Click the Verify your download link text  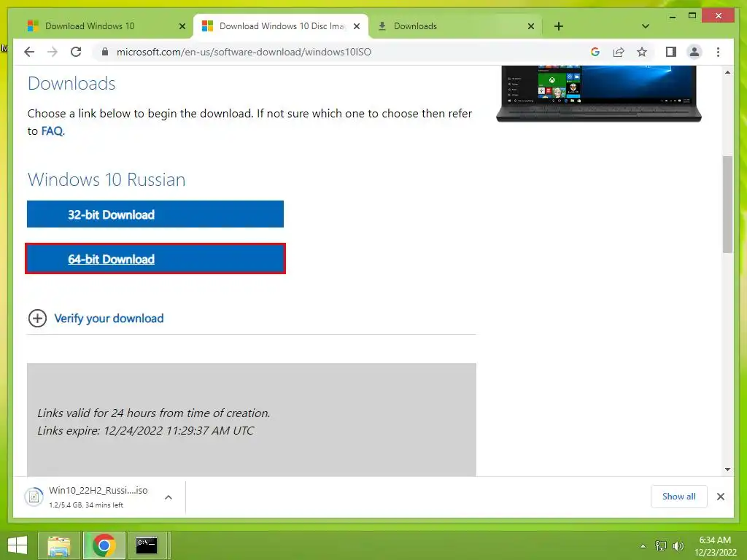point(109,318)
